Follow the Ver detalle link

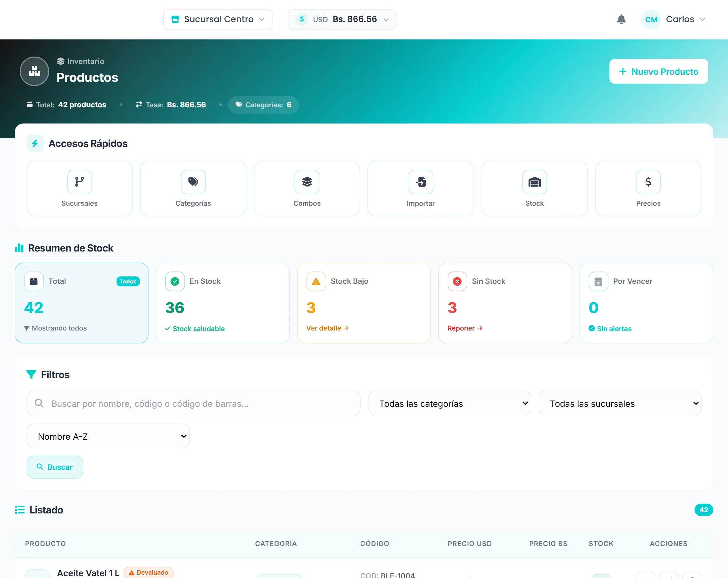pyautogui.click(x=327, y=328)
